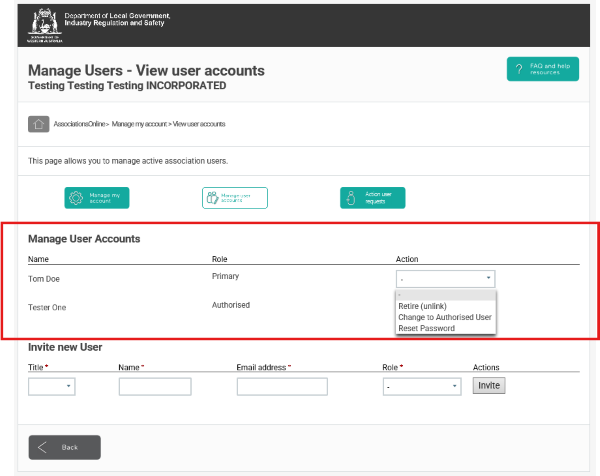Click the Tom Doe name cell

click(44, 279)
